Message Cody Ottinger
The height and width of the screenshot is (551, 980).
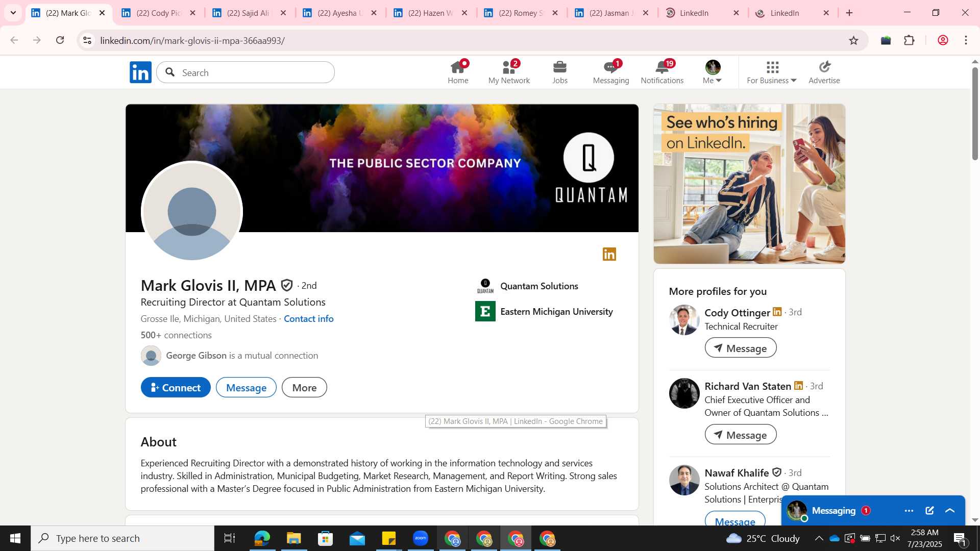[x=741, y=348]
